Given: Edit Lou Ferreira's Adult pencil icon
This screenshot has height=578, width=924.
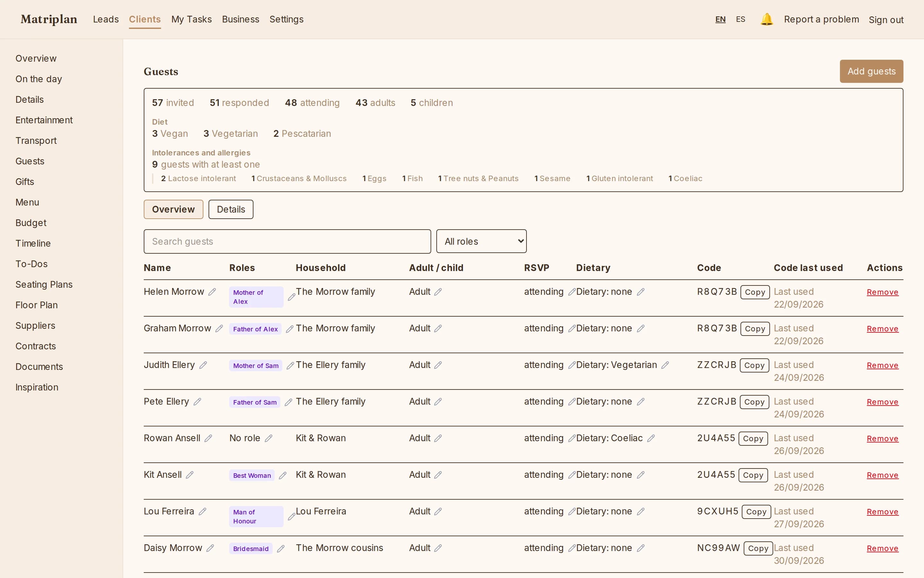Looking at the screenshot, I should click(438, 511).
